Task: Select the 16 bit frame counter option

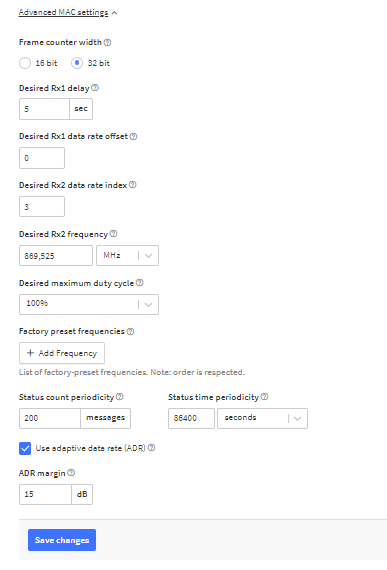Action: point(25,63)
